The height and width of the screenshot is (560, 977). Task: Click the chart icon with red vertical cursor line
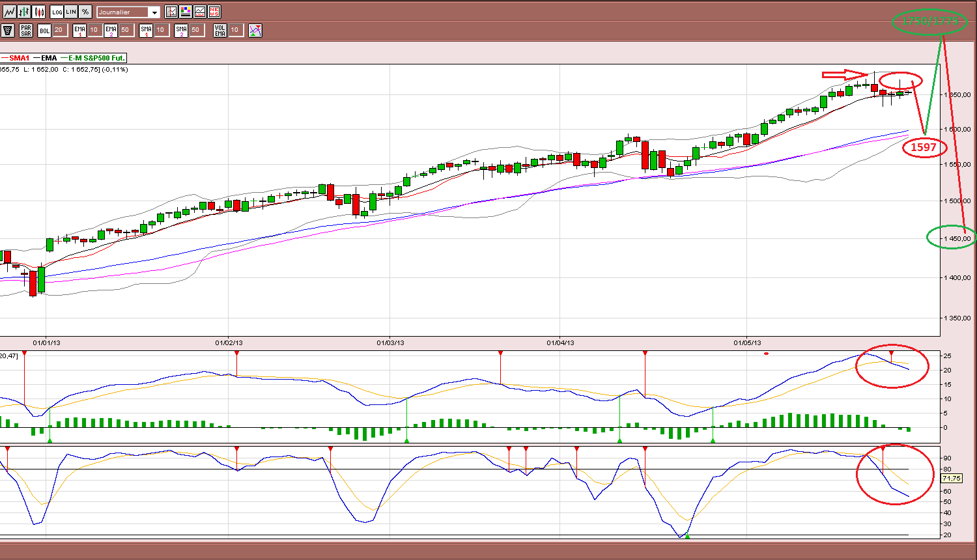[x=171, y=12]
